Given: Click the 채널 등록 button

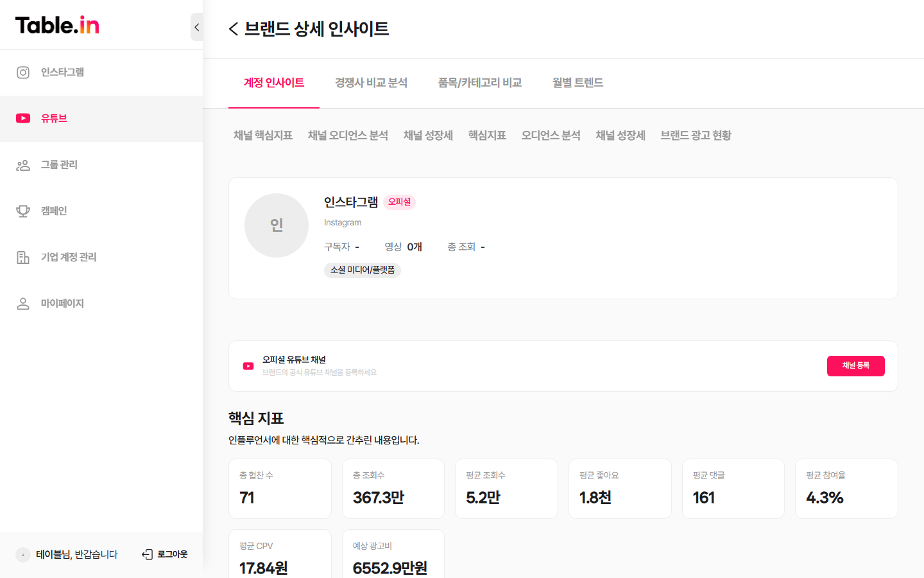Looking at the screenshot, I should pyautogui.click(x=855, y=365).
